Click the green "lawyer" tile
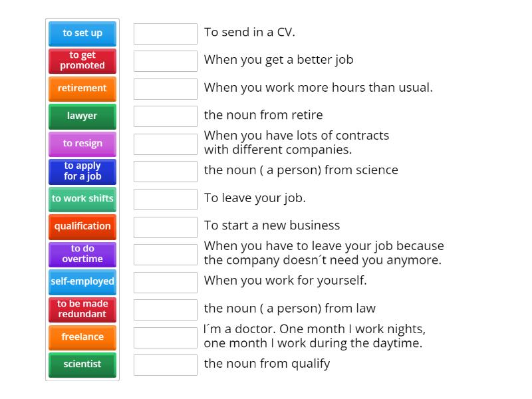 point(82,116)
